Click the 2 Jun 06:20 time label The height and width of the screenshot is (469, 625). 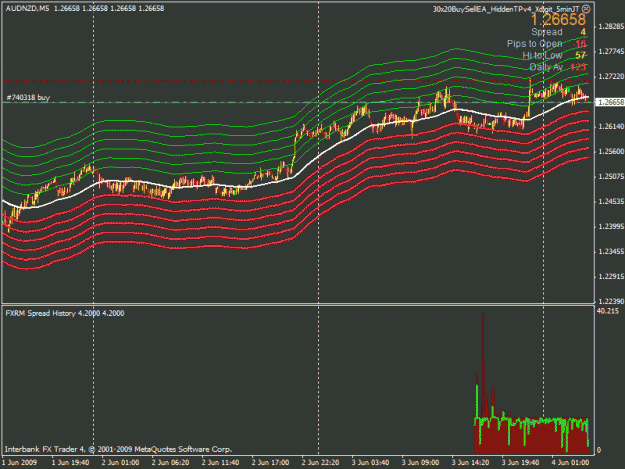pos(170,463)
